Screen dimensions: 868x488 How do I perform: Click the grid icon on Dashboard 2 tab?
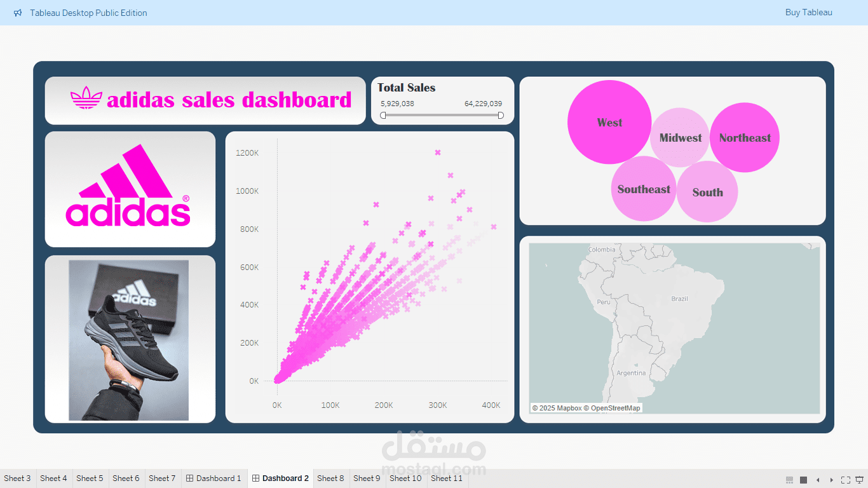(x=255, y=478)
